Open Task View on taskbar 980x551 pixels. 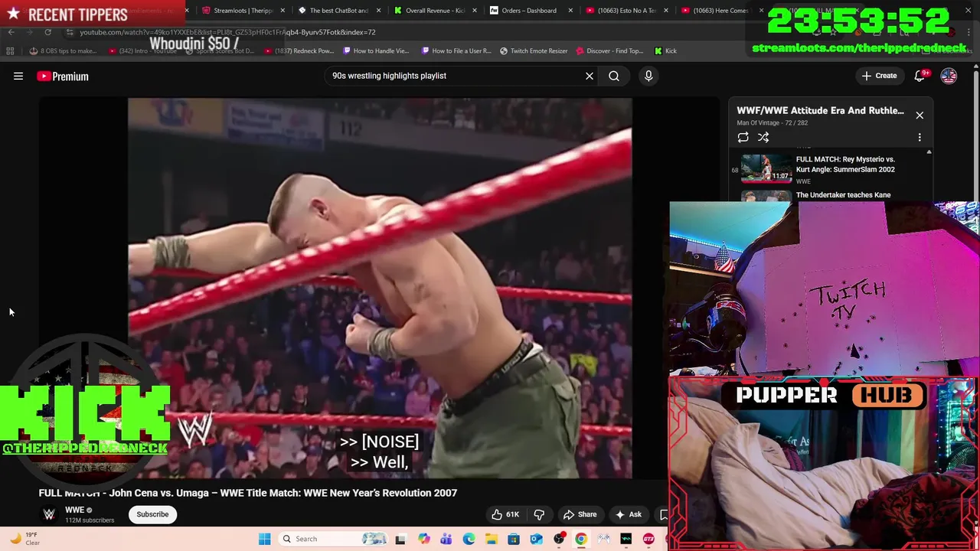click(x=400, y=539)
